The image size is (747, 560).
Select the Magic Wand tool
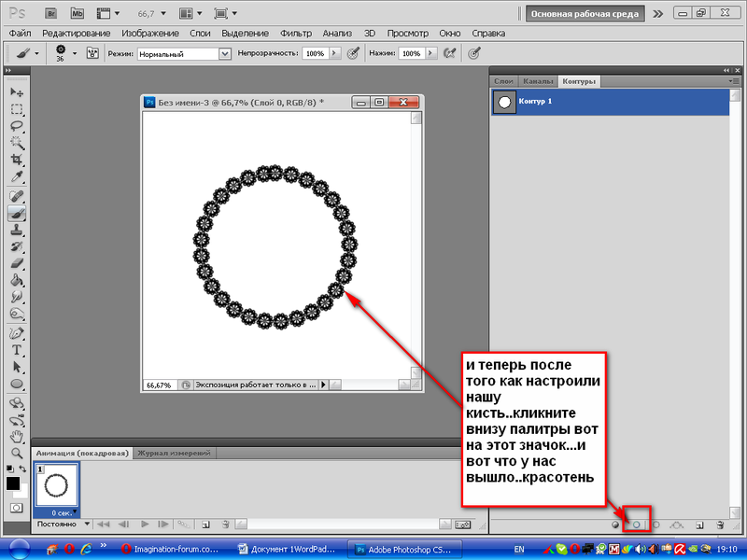click(17, 143)
